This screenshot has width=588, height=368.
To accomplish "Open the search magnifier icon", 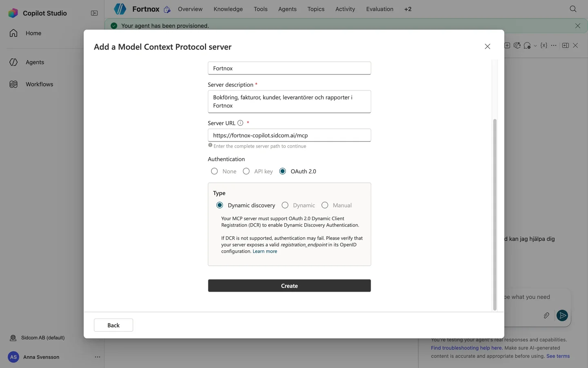I will (573, 9).
